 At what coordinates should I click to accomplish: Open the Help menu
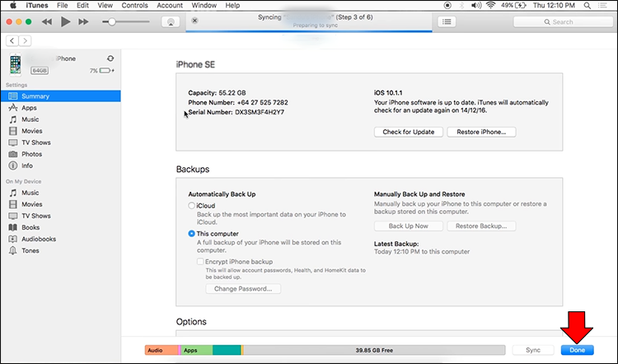[232, 5]
